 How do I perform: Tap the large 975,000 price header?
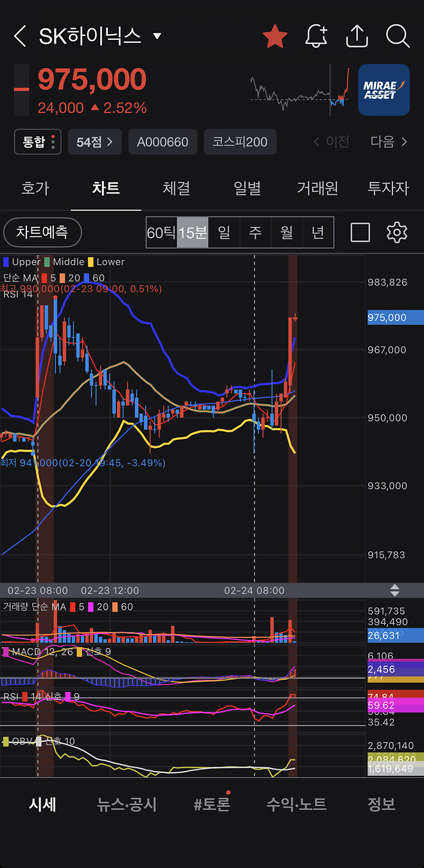92,80
